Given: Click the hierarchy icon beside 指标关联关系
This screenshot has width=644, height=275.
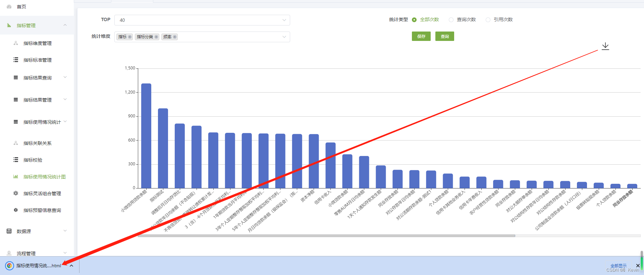Looking at the screenshot, I should [x=16, y=143].
